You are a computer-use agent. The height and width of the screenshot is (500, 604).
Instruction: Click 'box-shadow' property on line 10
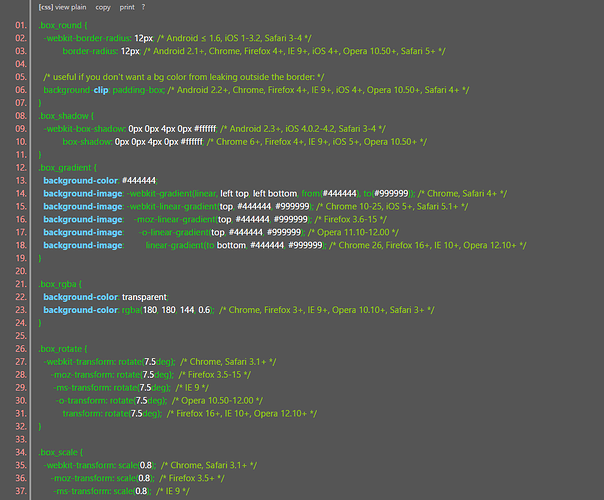point(87,141)
